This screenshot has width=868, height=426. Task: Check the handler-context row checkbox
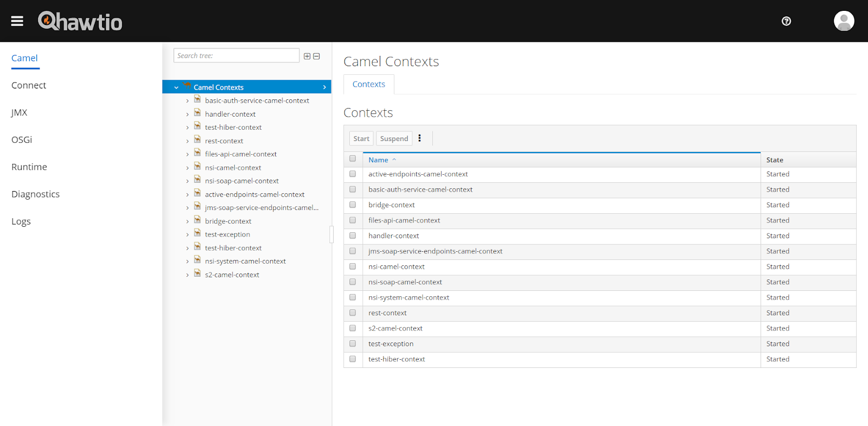pyautogui.click(x=353, y=236)
